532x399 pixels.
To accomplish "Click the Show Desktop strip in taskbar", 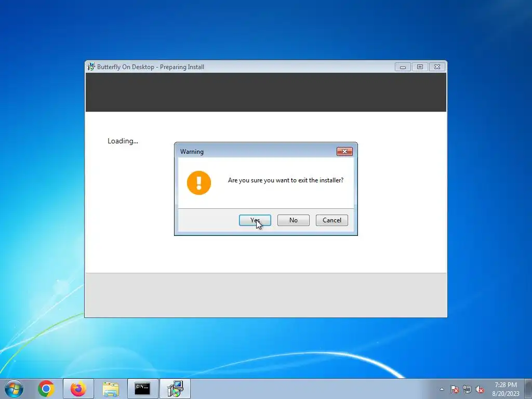I will click(528, 389).
